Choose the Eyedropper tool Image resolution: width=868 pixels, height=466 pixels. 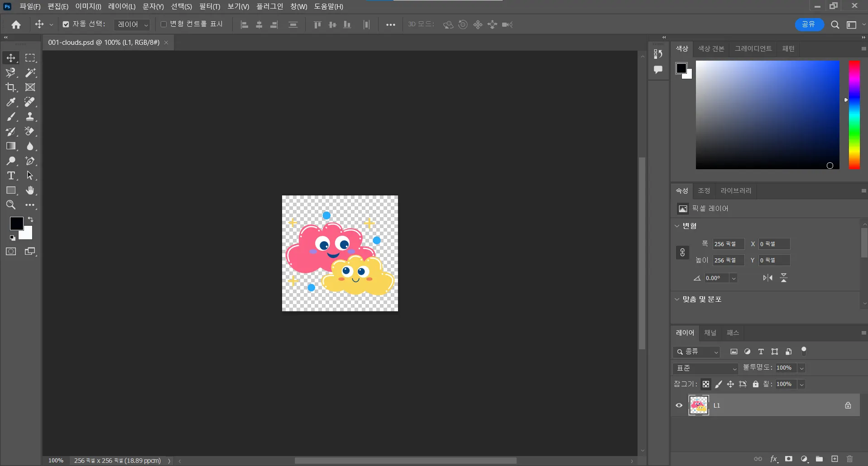point(11,102)
